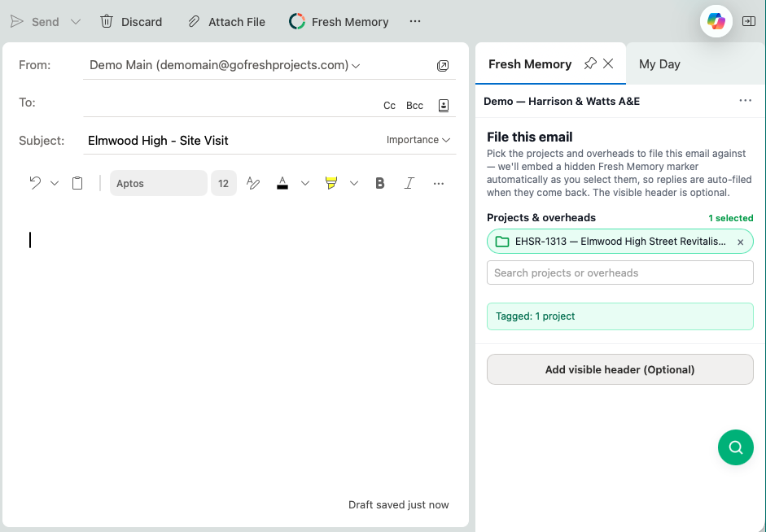Click the Tagged: 1 project banner
The height and width of the screenshot is (532, 766).
620,316
